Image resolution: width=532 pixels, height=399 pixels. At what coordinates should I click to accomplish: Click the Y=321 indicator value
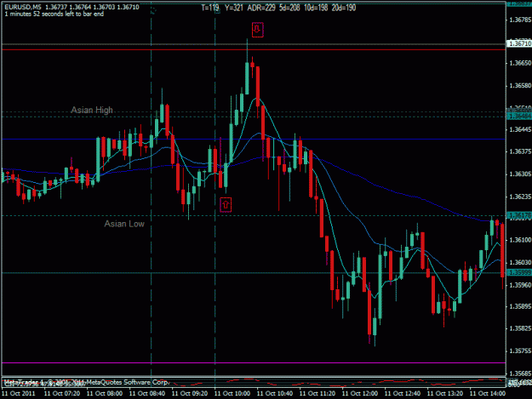(x=234, y=8)
